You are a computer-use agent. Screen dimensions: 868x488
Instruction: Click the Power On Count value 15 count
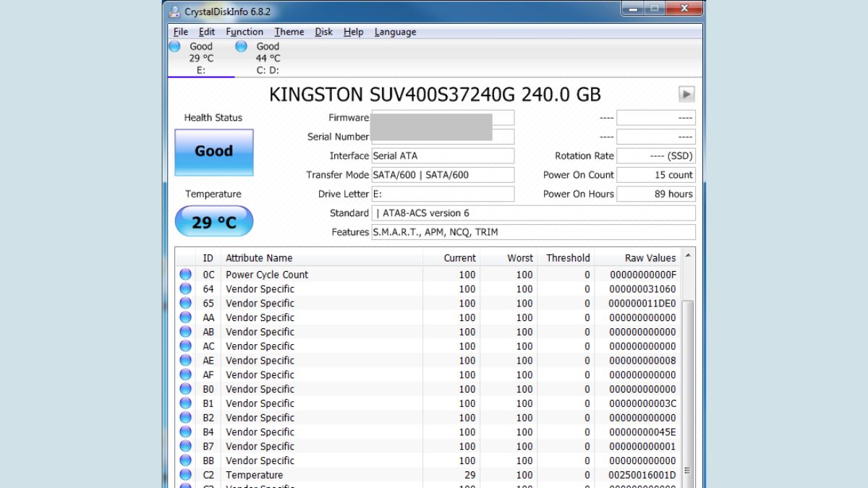[656, 175]
